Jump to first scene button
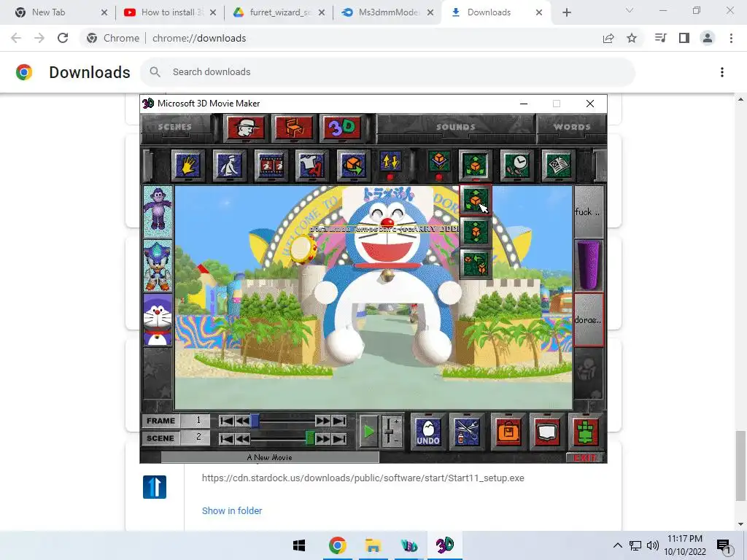This screenshot has height=560, width=747. [226, 438]
